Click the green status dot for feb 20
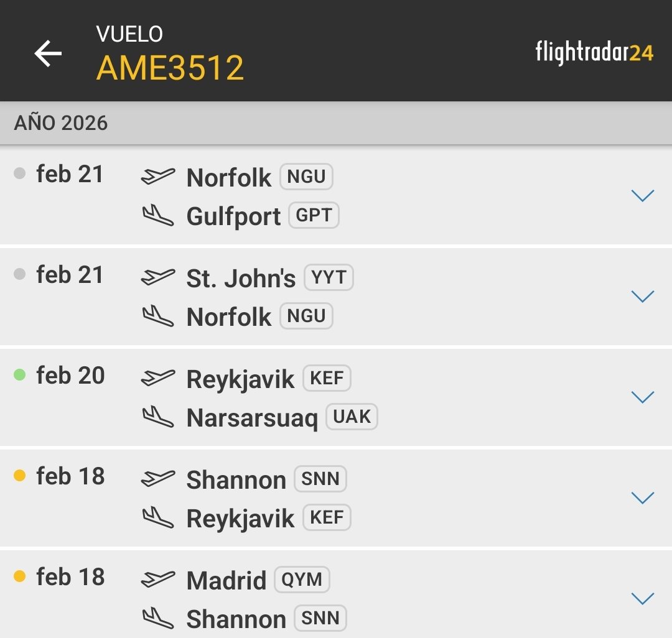The width and height of the screenshot is (672, 638). 20,375
